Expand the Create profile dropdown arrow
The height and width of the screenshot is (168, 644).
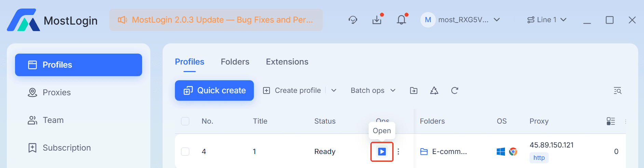click(334, 90)
